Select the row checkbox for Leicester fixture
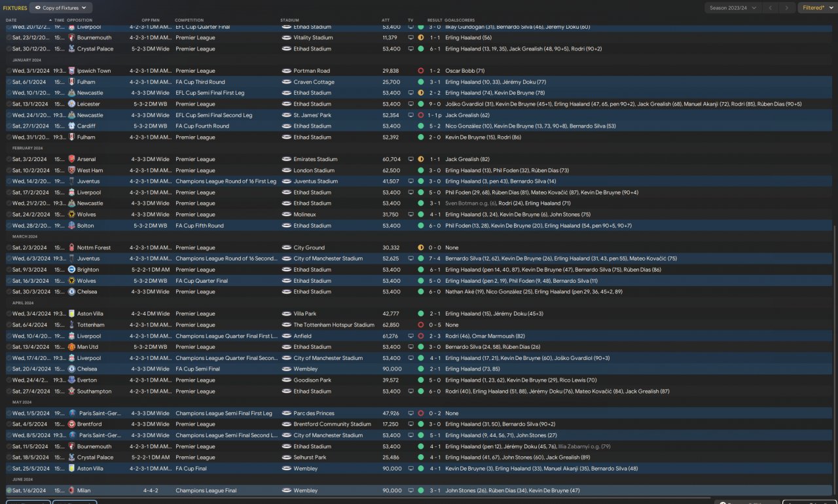 [x=9, y=104]
